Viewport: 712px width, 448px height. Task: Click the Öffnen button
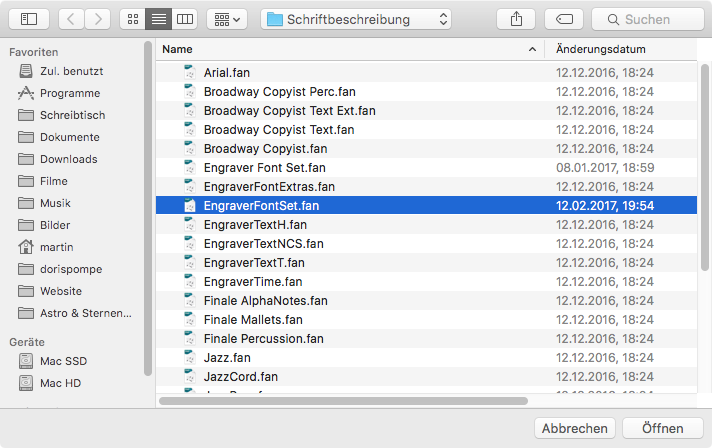pyautogui.click(x=662, y=428)
